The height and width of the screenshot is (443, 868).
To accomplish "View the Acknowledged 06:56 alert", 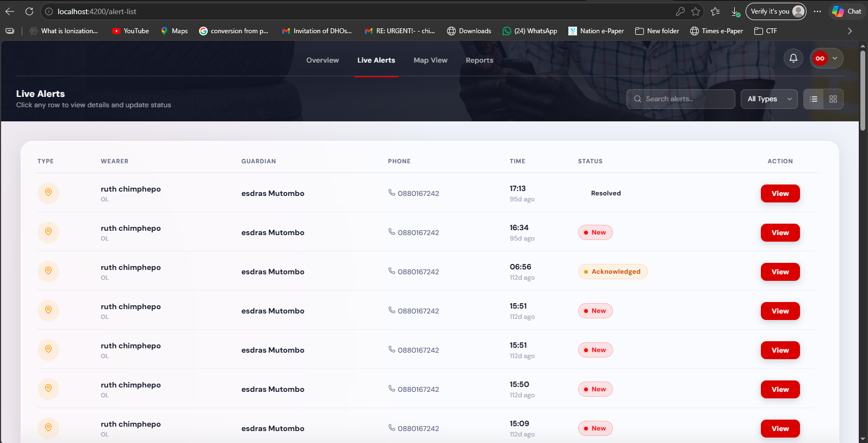I will point(780,272).
